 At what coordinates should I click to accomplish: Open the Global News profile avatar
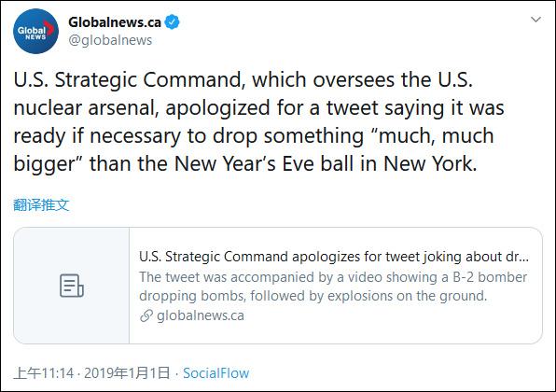35,31
